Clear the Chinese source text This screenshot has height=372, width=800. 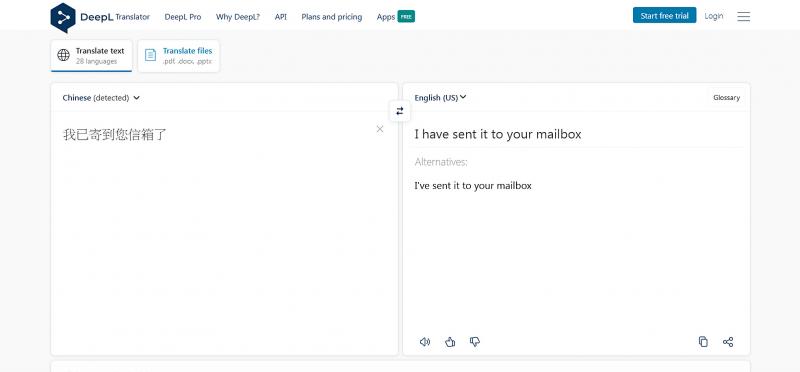(x=380, y=129)
